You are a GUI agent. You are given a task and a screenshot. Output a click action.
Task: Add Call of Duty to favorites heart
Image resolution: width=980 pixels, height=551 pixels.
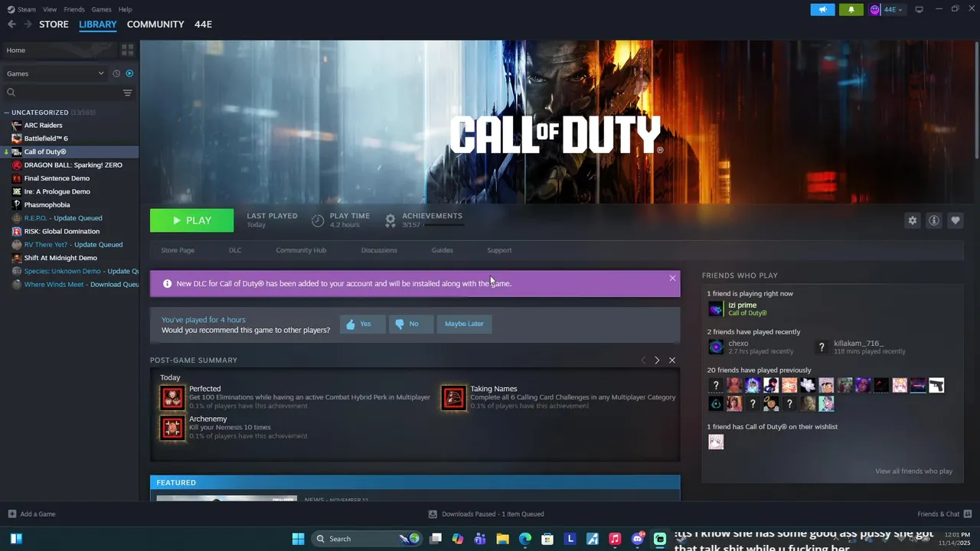pyautogui.click(x=955, y=220)
